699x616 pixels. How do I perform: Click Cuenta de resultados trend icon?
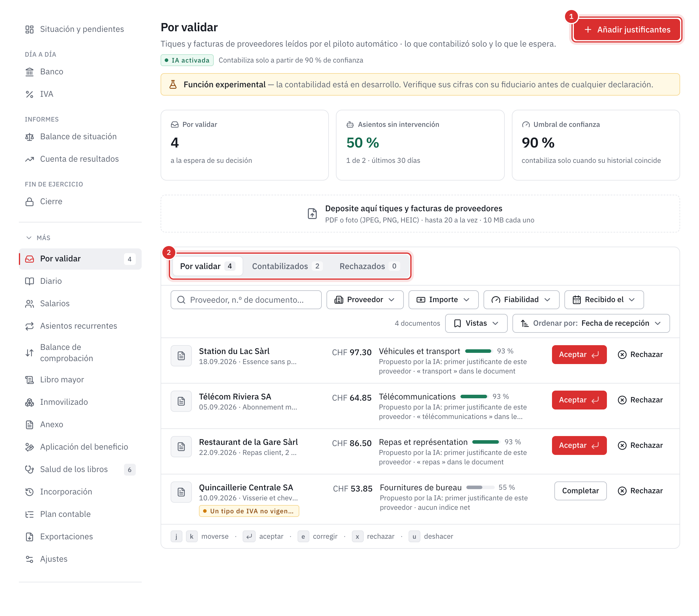tap(30, 159)
